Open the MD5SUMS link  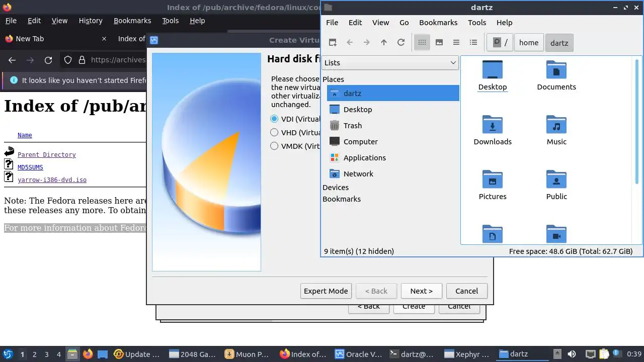[x=30, y=167]
